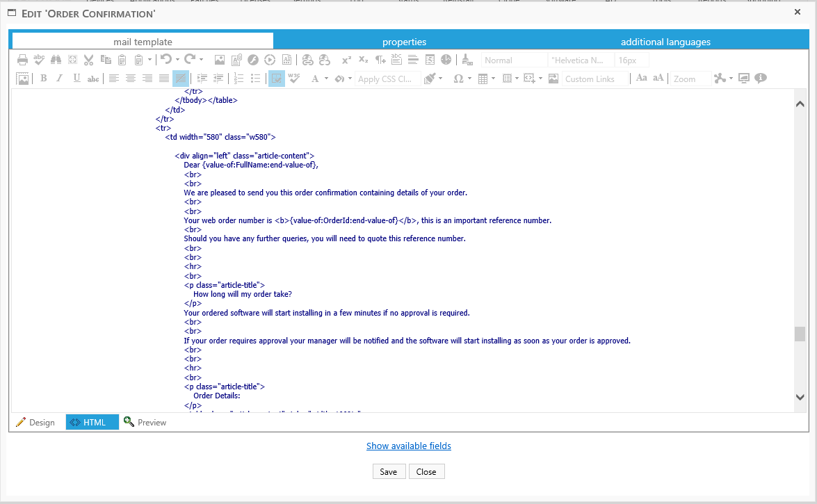Image resolution: width=817 pixels, height=504 pixels.
Task: Click the Print icon in the toolbar
Action: click(21, 59)
